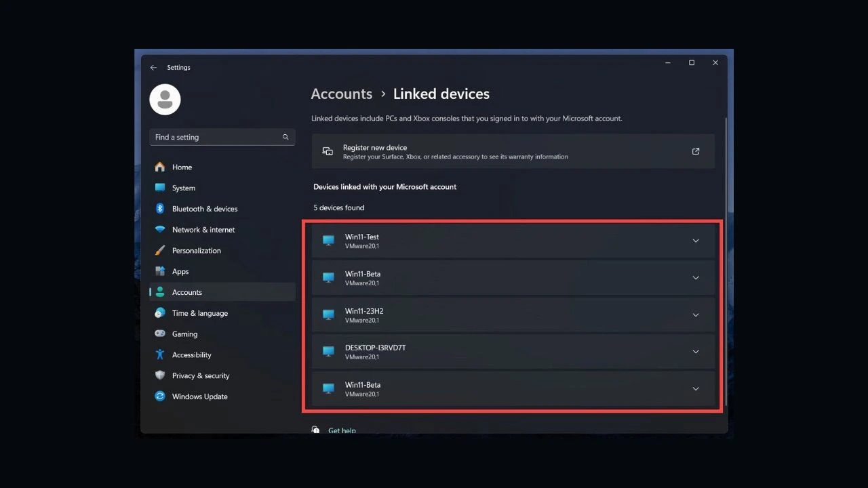Expand the Win11-Test device entry
Screen dimensions: 868x488
point(696,241)
